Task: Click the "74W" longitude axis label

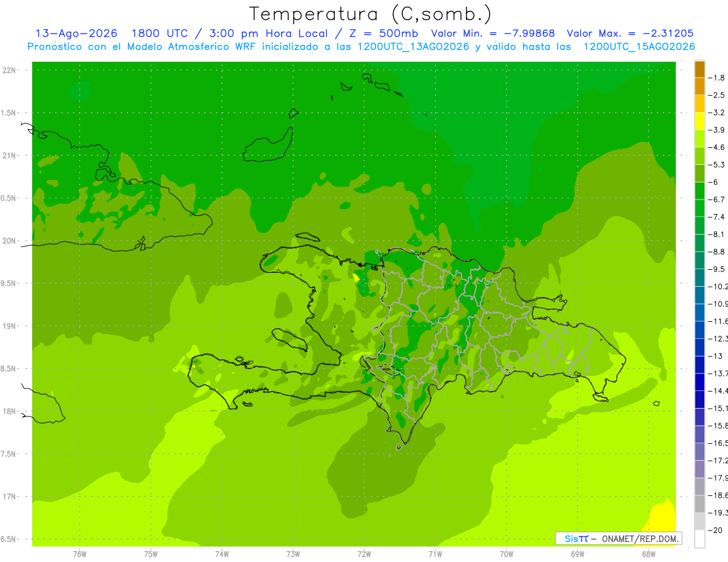Action: pos(221,554)
